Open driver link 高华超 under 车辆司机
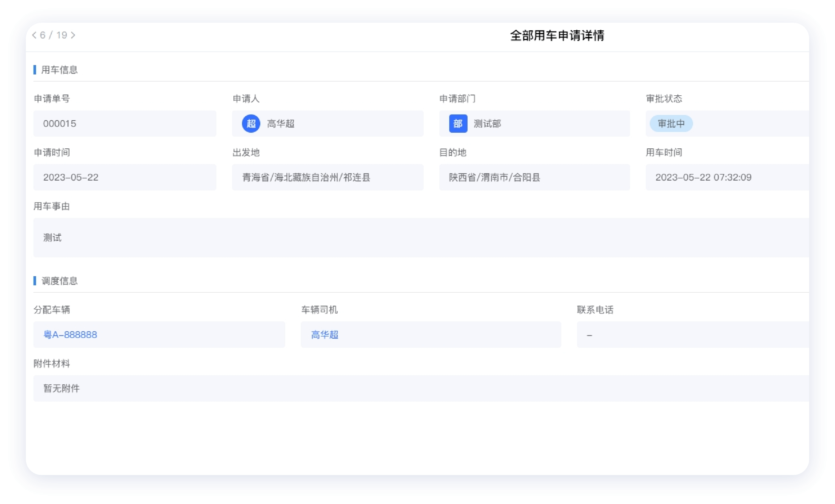This screenshot has width=835, height=504. point(325,335)
